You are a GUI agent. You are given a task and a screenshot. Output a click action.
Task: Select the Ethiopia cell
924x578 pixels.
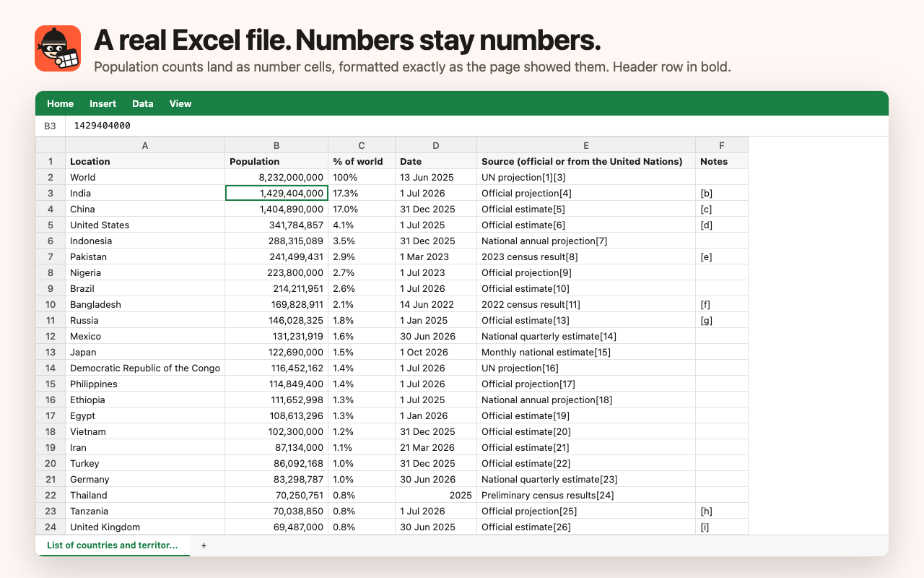tap(145, 400)
